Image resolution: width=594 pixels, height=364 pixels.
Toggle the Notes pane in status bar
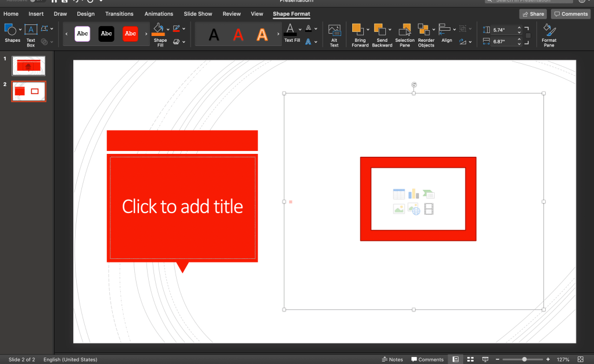point(392,359)
